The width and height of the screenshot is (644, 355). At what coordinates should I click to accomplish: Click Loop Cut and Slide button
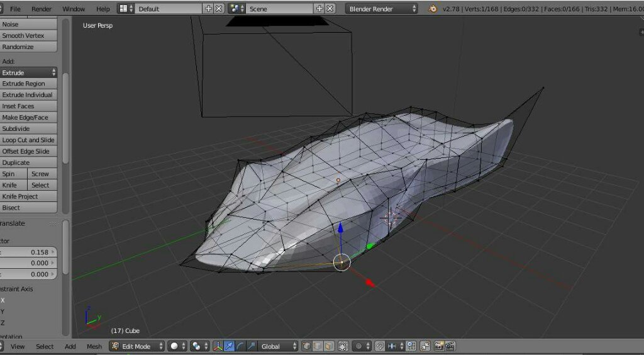28,140
